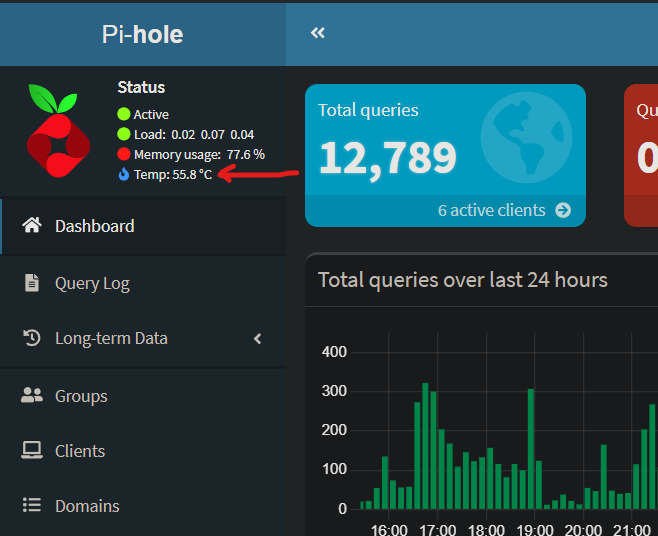This screenshot has height=536, width=658.
Task: Click the Total queries count 12,789
Action: [x=388, y=159]
